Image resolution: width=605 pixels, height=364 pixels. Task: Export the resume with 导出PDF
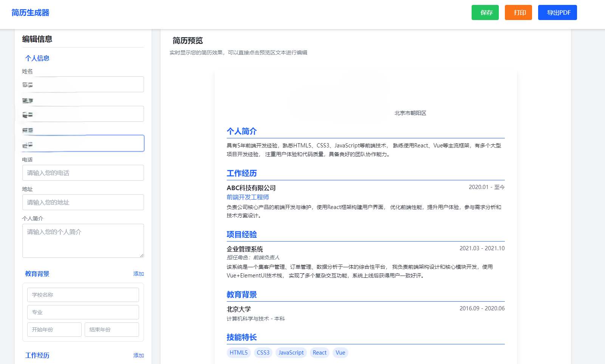557,12
